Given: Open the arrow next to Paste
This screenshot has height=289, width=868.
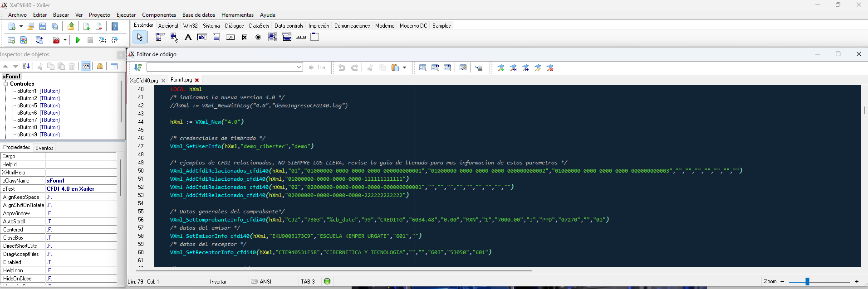Looking at the screenshot, I should tap(404, 67).
